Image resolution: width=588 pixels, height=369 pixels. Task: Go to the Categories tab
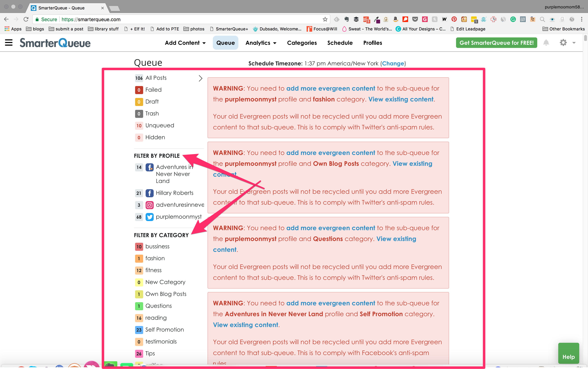pos(302,43)
